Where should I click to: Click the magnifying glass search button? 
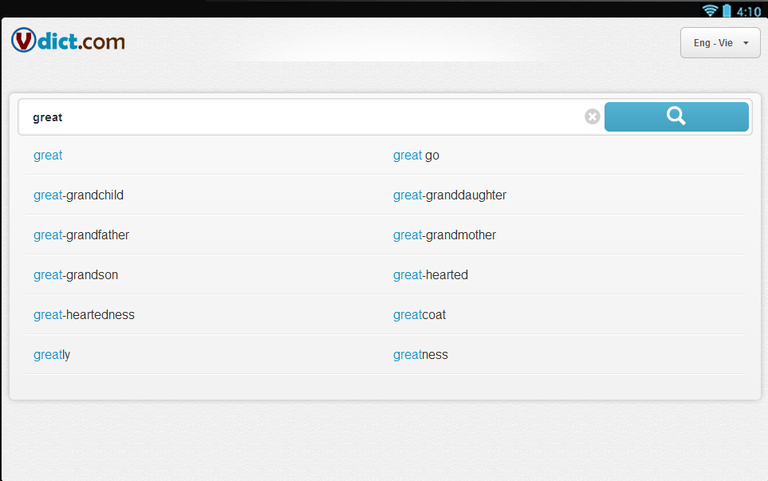(676, 117)
